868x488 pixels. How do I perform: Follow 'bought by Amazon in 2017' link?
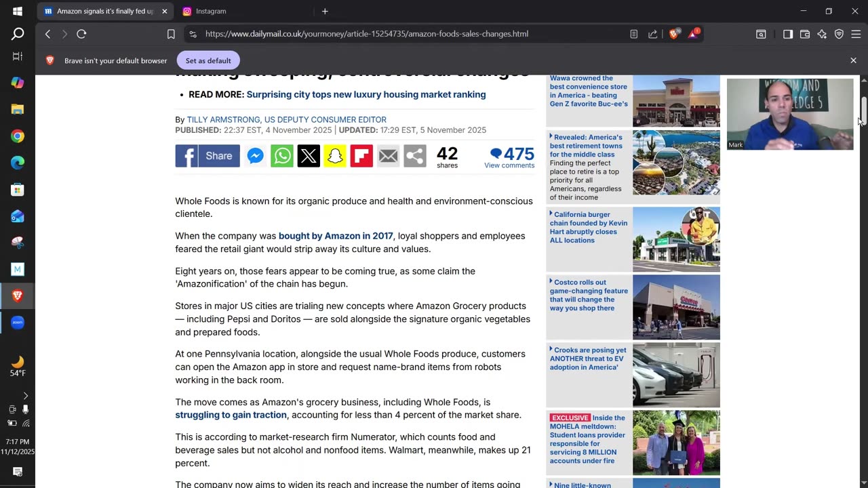[x=336, y=236]
